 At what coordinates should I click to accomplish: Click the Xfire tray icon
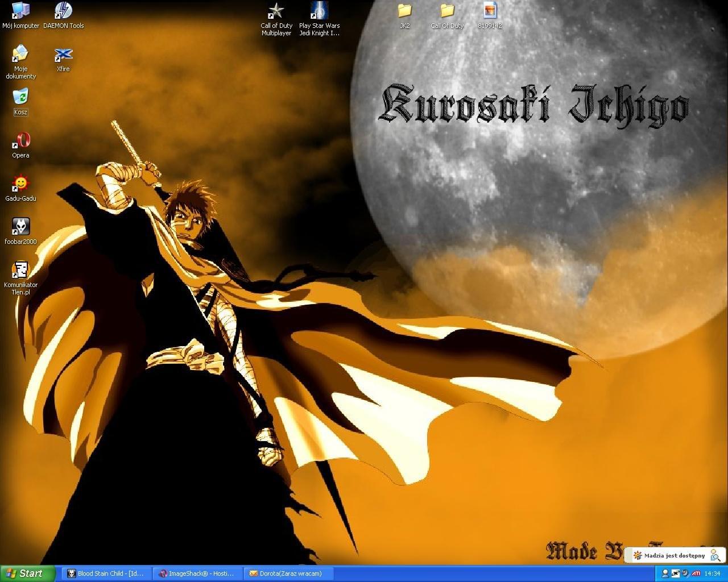pos(675,573)
